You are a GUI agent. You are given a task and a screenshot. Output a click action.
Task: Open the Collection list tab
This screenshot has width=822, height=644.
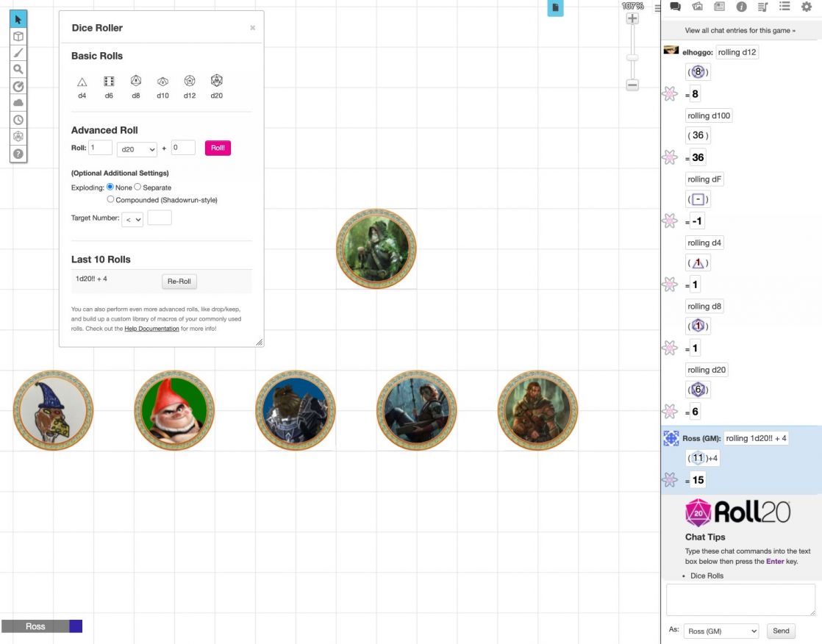click(x=785, y=7)
